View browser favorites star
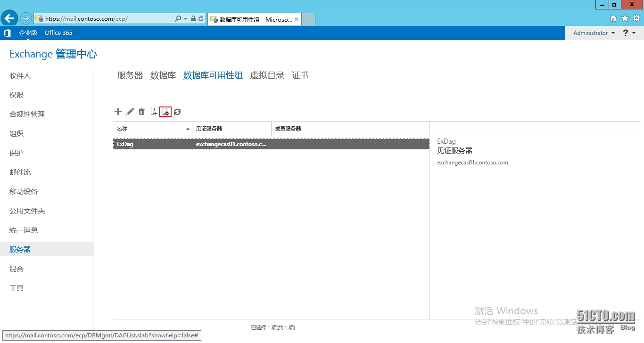This screenshot has width=644, height=343. (624, 18)
